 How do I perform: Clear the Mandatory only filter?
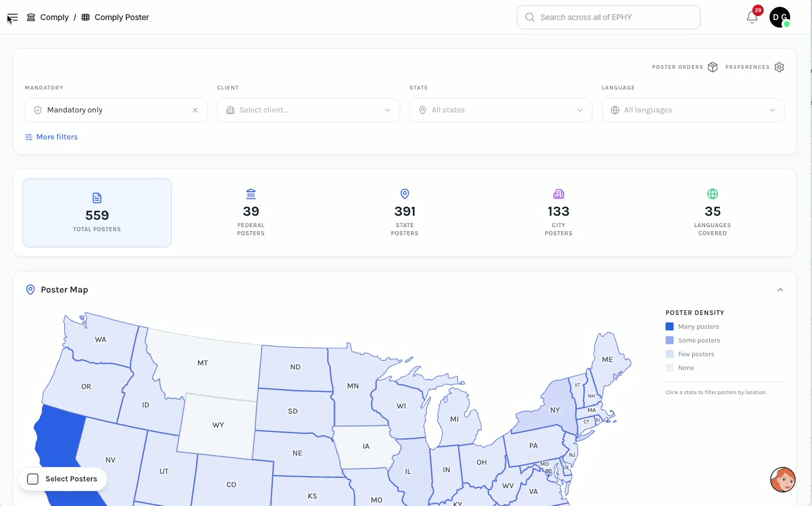pyautogui.click(x=195, y=110)
